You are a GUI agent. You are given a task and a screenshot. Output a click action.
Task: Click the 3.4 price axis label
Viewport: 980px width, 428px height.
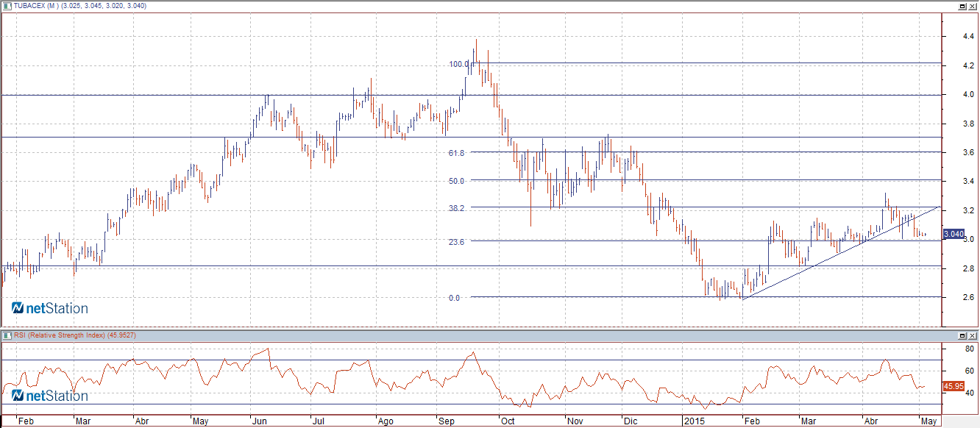coord(968,181)
